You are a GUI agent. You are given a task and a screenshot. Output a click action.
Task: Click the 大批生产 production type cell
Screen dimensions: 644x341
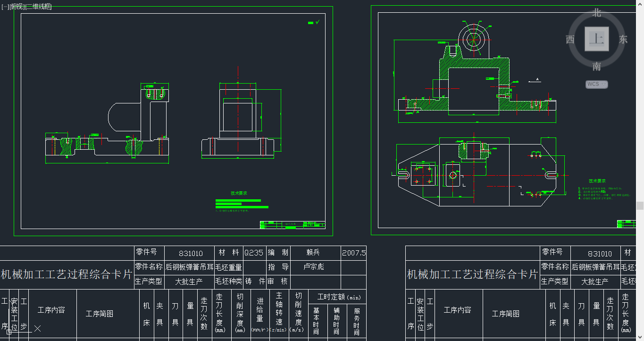click(x=190, y=281)
